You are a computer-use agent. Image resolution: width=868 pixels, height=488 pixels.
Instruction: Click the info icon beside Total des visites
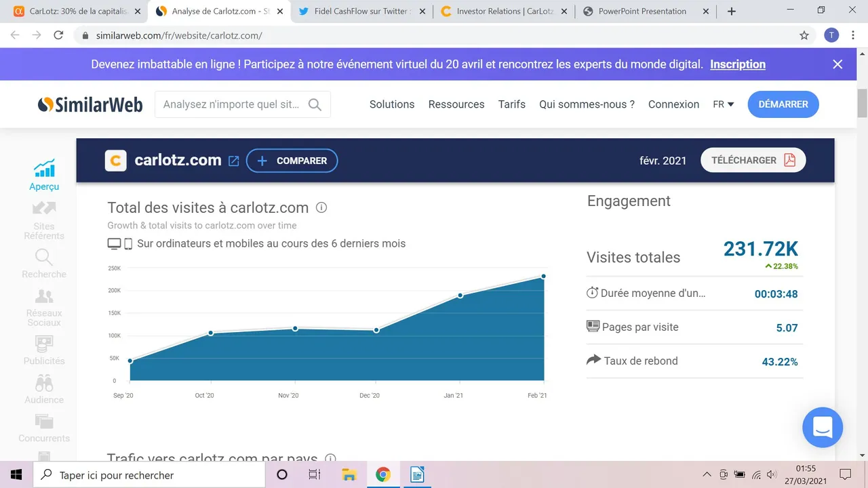point(321,207)
